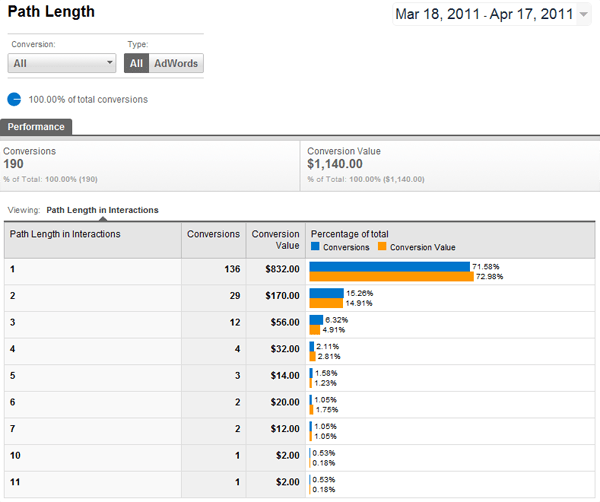
Task: Click the blue 71.58% conversions bar
Action: click(x=390, y=267)
